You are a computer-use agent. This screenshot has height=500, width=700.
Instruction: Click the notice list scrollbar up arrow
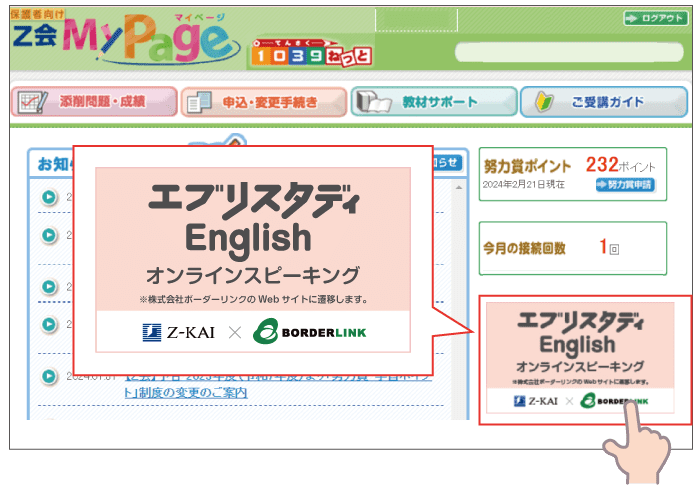click(x=459, y=188)
